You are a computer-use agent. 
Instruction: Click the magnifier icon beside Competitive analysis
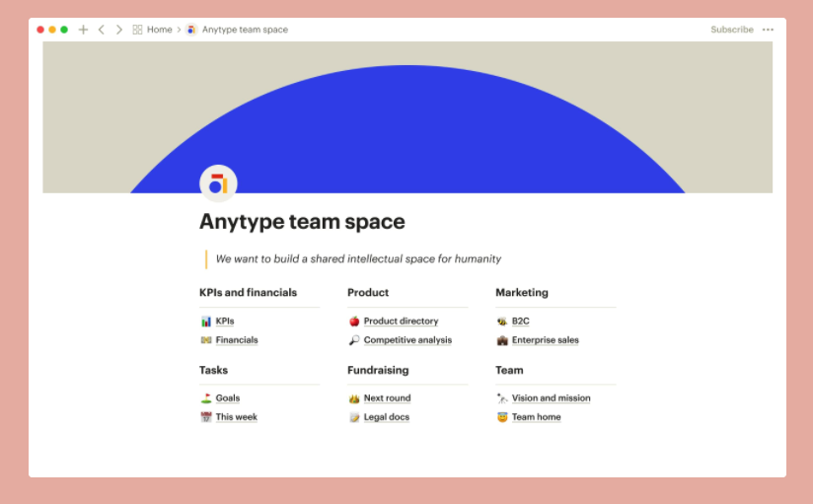[x=354, y=340]
